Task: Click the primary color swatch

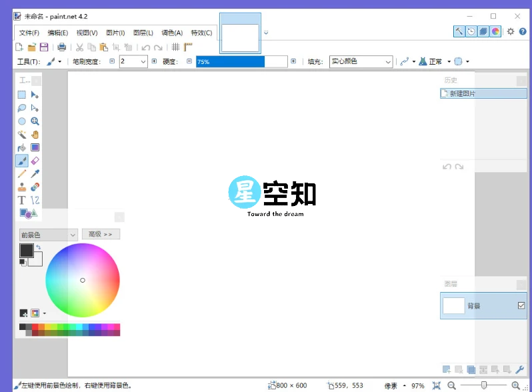Action: [x=27, y=251]
